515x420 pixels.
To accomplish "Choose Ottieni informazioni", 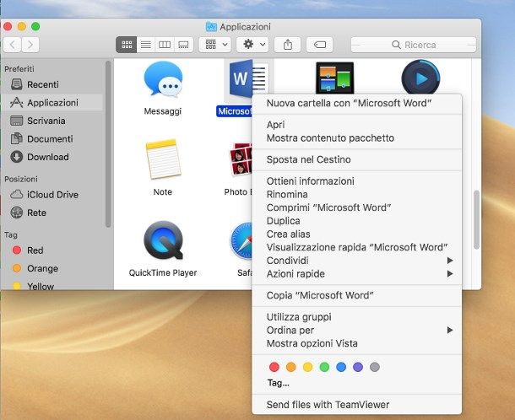I will [x=356, y=181].
